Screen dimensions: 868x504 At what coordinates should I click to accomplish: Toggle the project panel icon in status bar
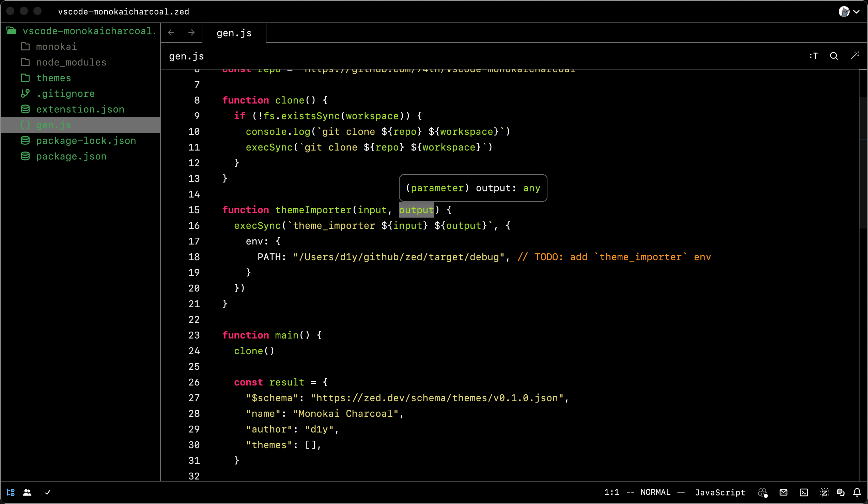point(11,492)
